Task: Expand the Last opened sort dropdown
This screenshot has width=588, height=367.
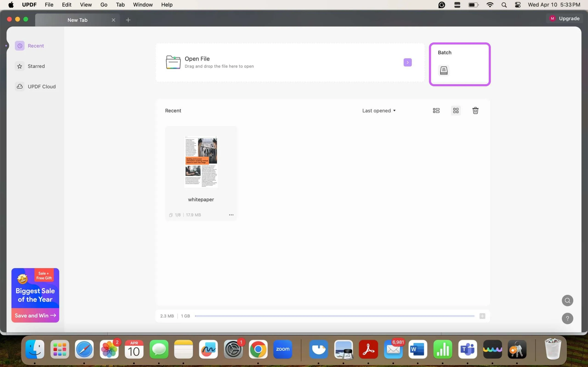Action: pos(379,111)
